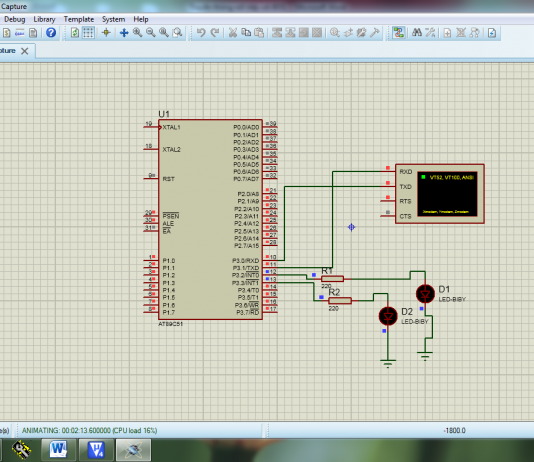This screenshot has height=462, width=534.
Task: Click the Undo arrow icon
Action: click(201, 33)
